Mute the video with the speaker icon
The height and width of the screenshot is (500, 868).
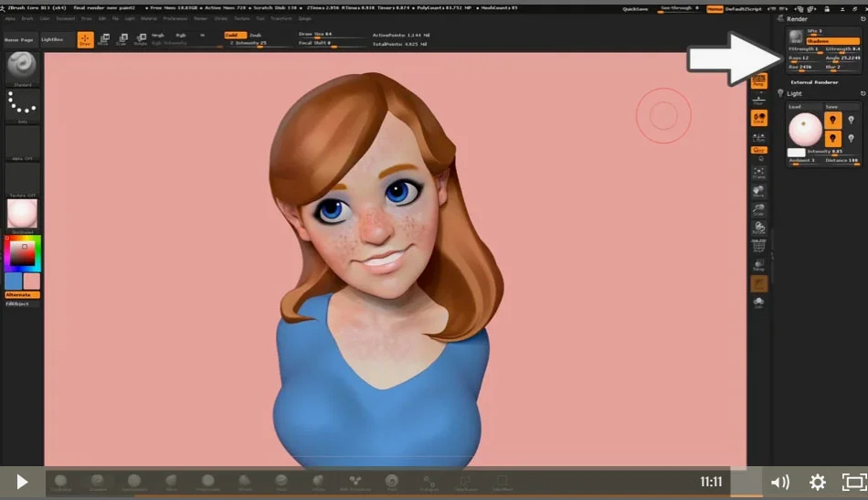tap(780, 483)
